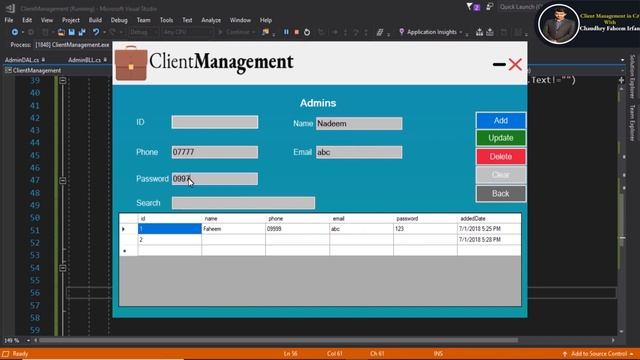Click the Password input field

[x=215, y=179]
